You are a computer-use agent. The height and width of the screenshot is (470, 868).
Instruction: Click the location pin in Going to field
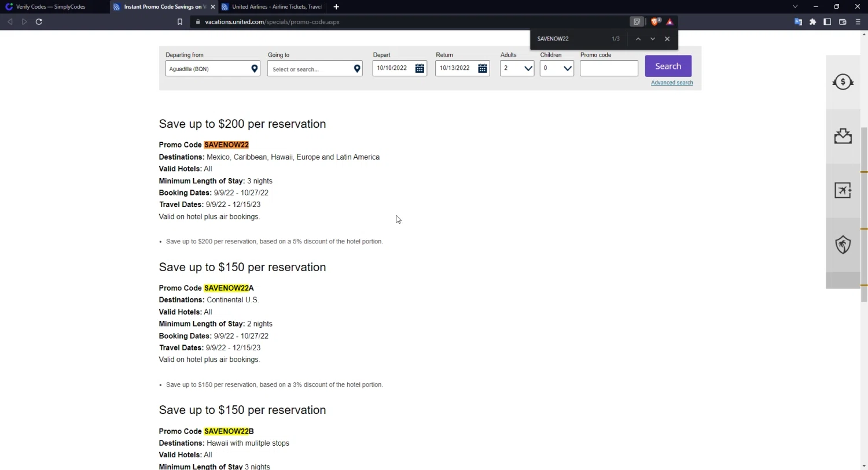point(357,69)
